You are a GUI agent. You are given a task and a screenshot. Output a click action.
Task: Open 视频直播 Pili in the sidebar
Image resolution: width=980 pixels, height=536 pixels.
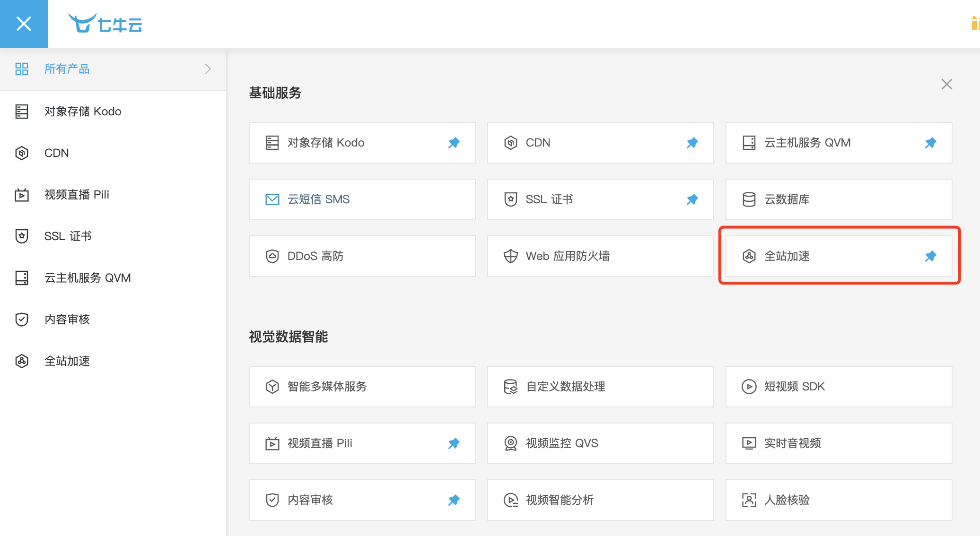(113, 195)
